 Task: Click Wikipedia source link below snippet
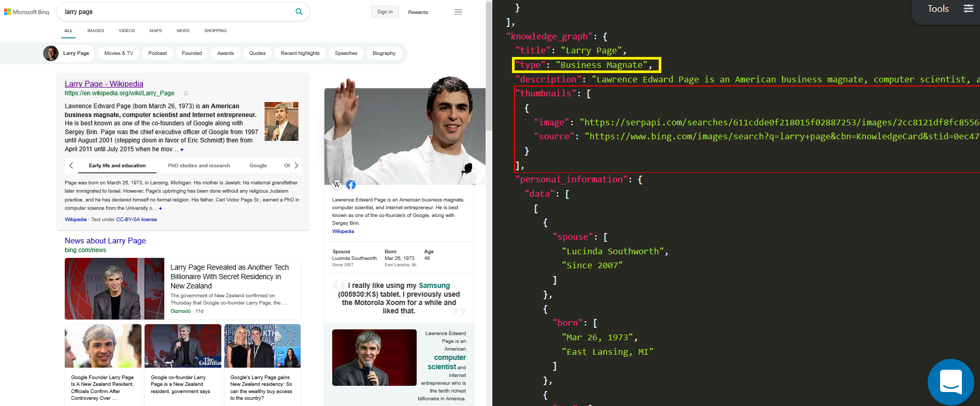(x=76, y=220)
